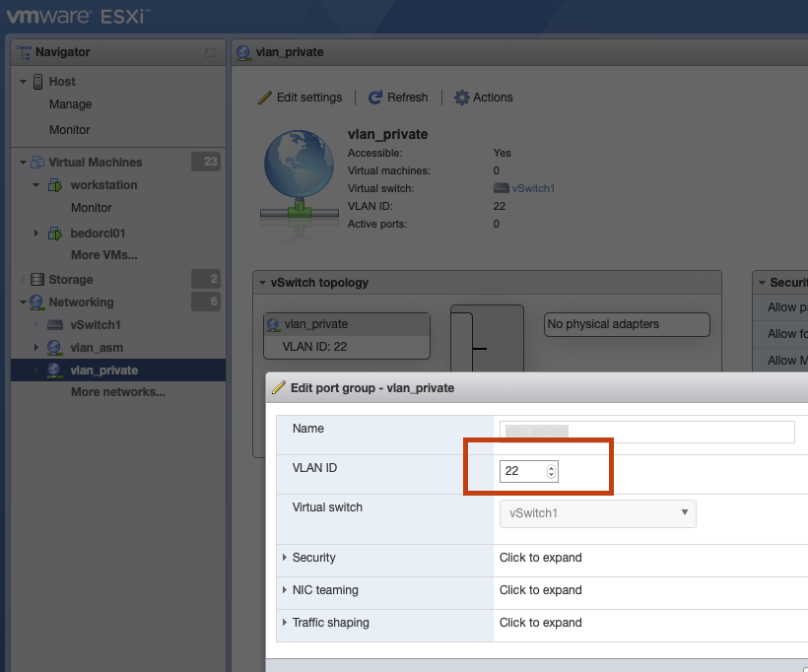Open workstation Monitor entry

tap(92, 208)
